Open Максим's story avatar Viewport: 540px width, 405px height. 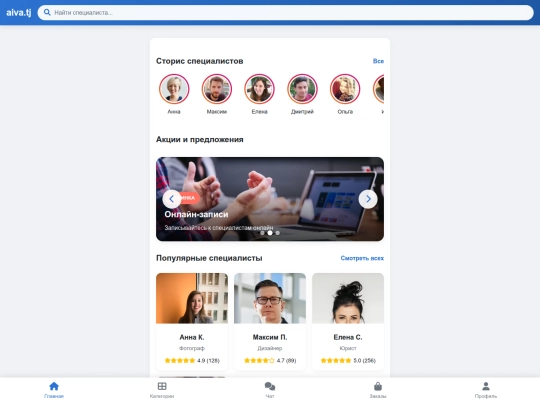click(217, 89)
